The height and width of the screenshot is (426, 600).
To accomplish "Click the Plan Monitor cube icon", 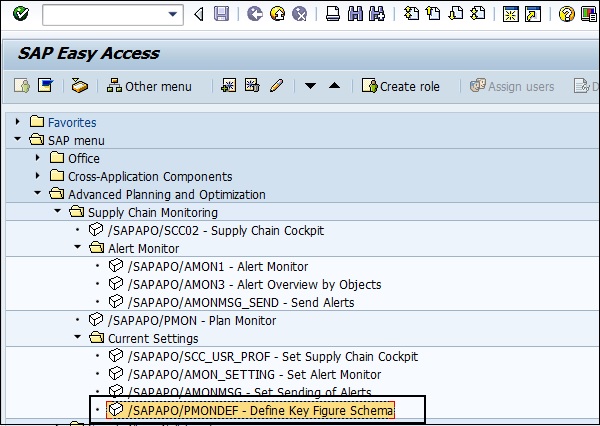I will click(x=96, y=319).
